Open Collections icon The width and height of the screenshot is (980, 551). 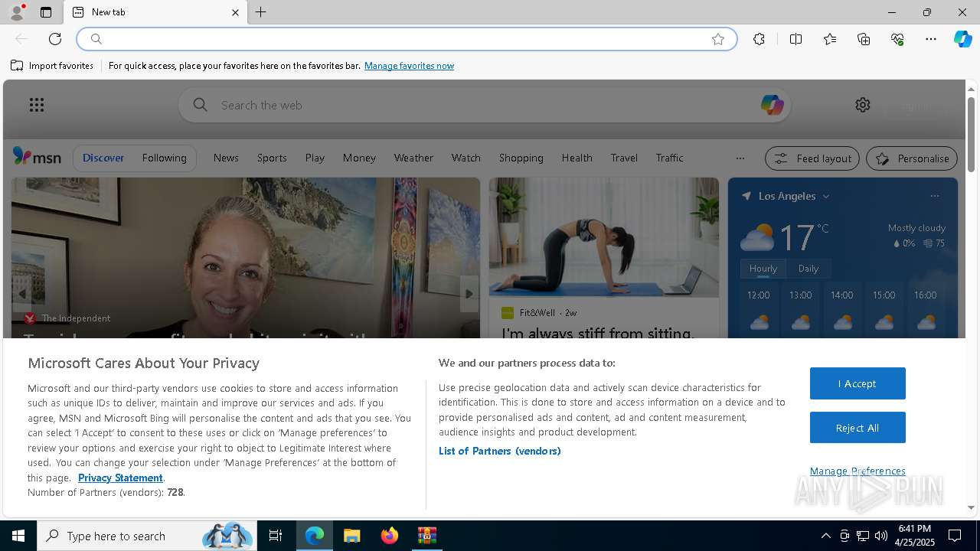864,39
